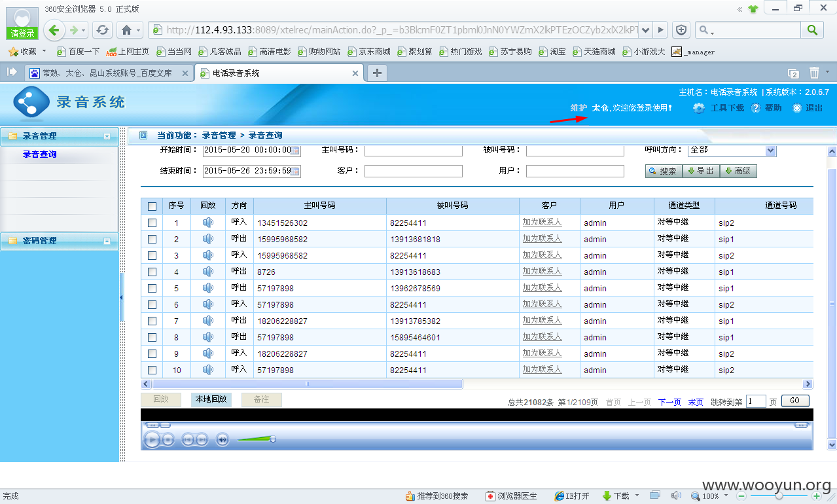This screenshot has height=504, width=837.
Task: Play recording speaker icon in row 9
Action: 208,353
